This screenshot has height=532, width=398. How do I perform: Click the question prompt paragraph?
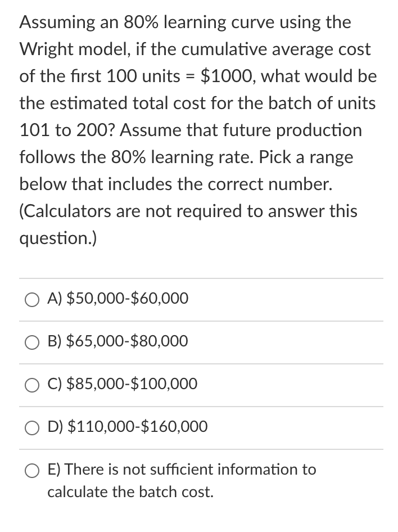[198, 129]
